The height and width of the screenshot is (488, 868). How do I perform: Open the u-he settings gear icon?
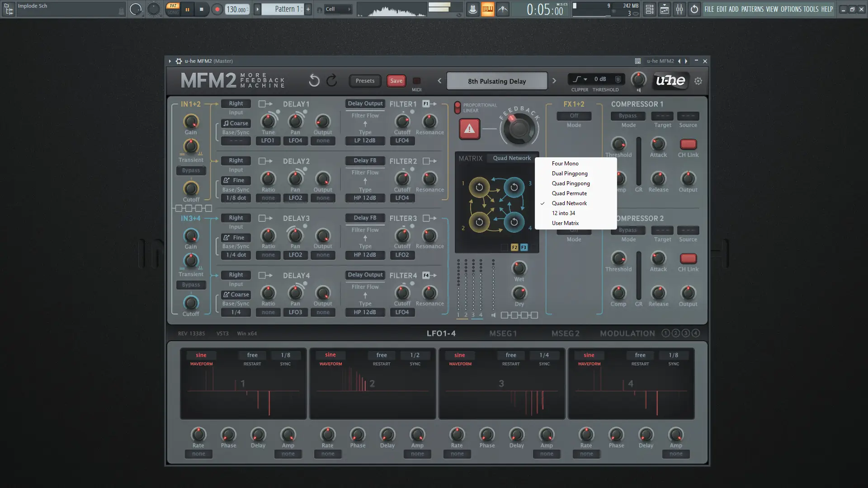coord(698,81)
